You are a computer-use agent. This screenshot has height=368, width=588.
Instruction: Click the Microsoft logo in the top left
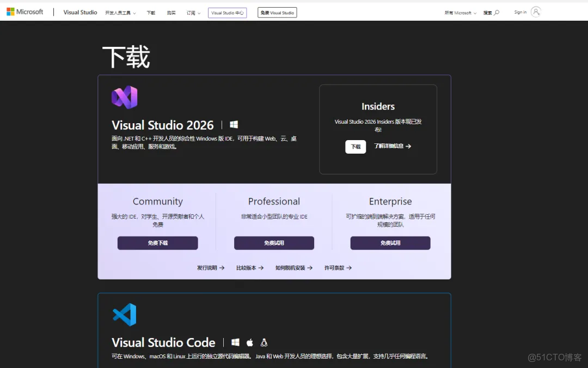pyautogui.click(x=24, y=11)
